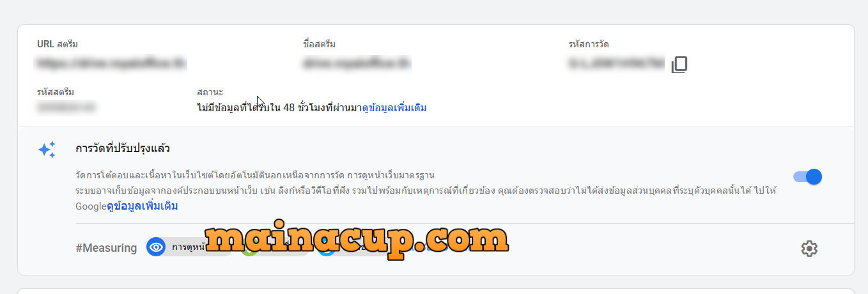Click the blurred stream name value

[357, 63]
